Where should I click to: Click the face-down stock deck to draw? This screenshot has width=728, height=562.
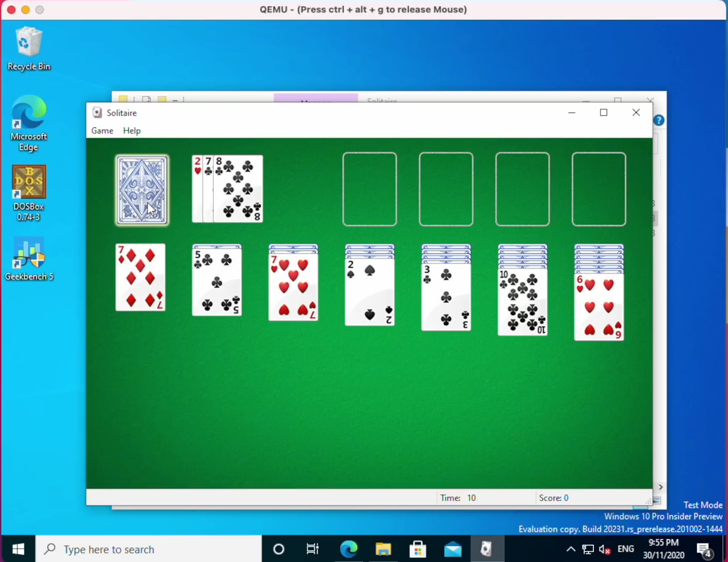(x=142, y=190)
